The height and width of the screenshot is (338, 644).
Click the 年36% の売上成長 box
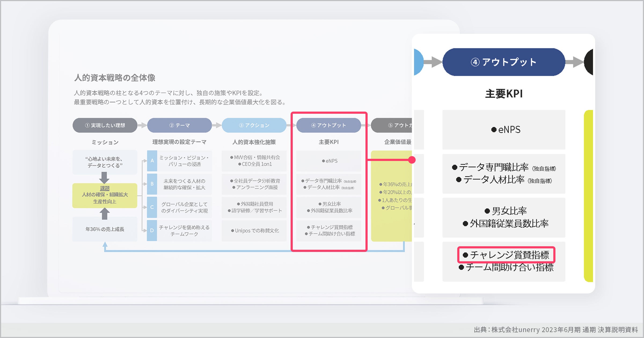pos(105,229)
